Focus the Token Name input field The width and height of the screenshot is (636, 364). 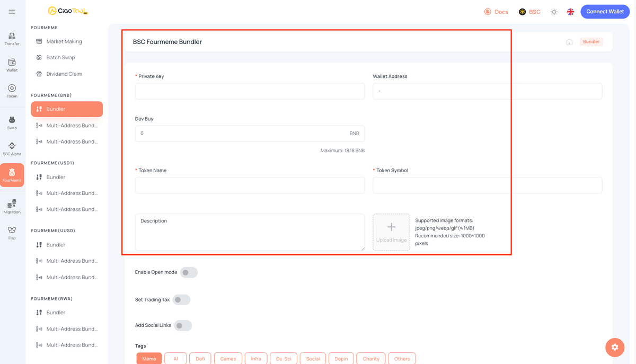point(250,185)
